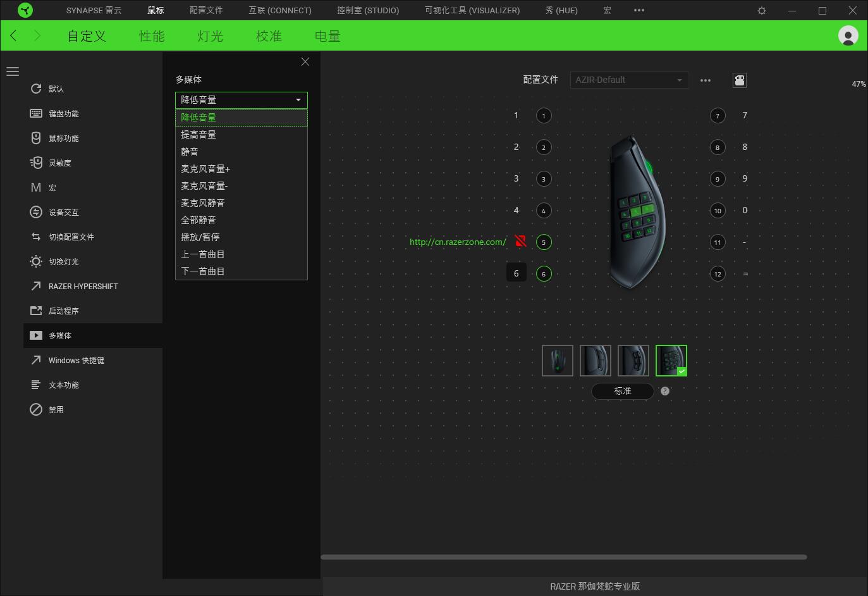Click the help question mark icon
The image size is (868, 596).
pyautogui.click(x=664, y=391)
